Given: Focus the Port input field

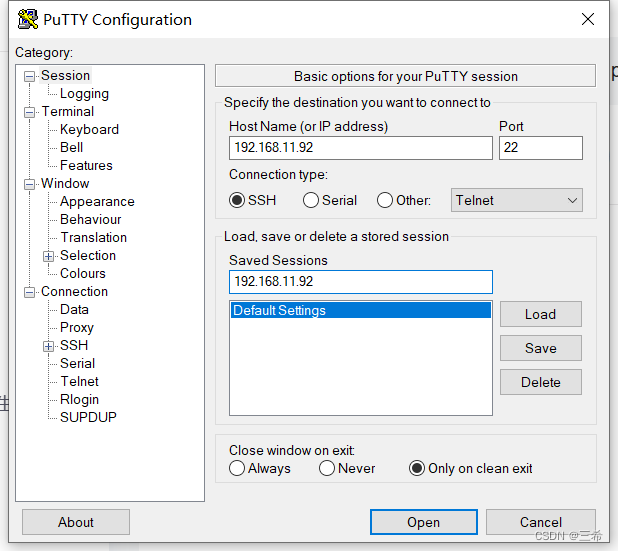Looking at the screenshot, I should pos(541,148).
